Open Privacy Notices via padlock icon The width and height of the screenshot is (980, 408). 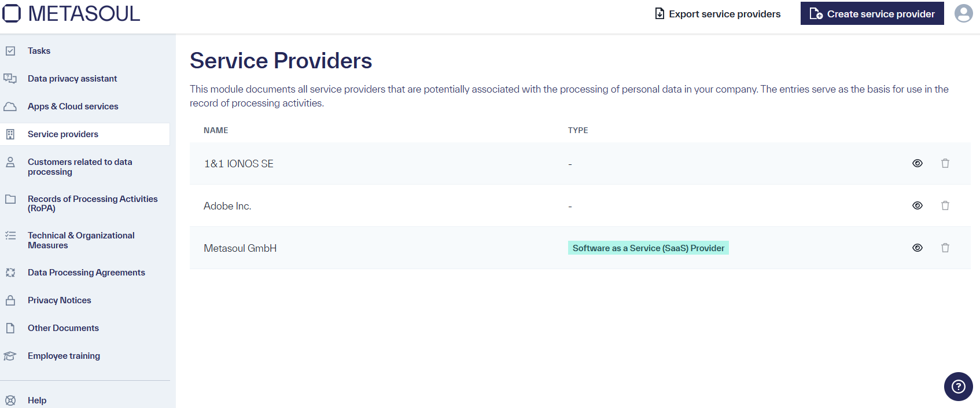pos(11,300)
